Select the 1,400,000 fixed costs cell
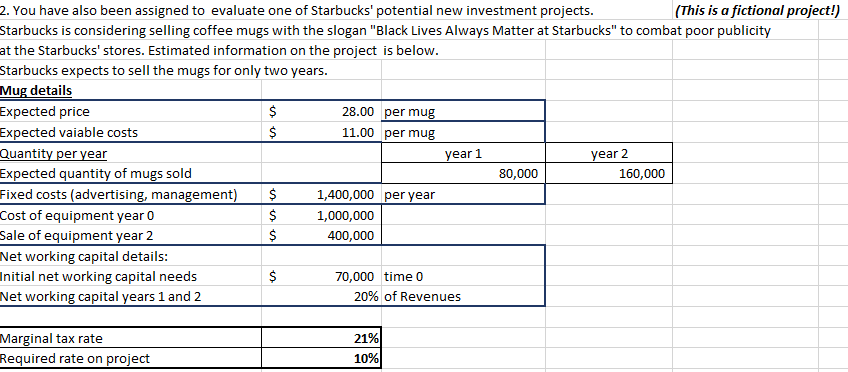This screenshot has width=848, height=372. pyautogui.click(x=322, y=195)
